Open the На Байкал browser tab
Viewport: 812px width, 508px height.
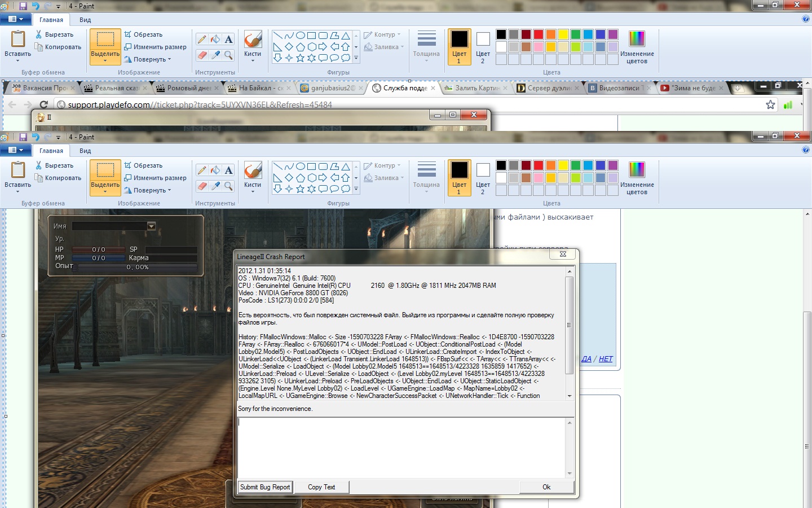260,88
